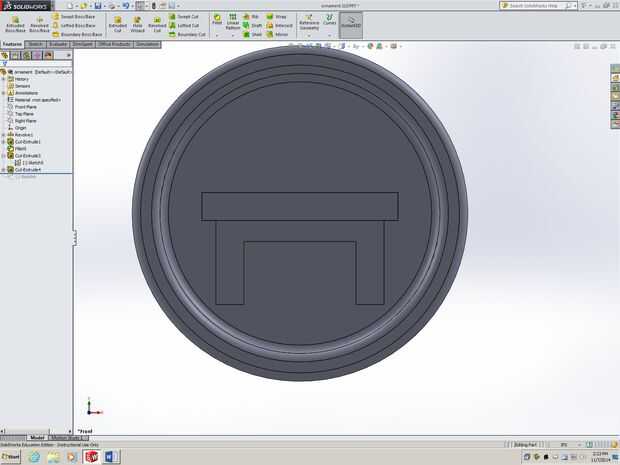The image size is (620, 465).
Task: Open the DisplayManager panel tab
Action: 48,55
